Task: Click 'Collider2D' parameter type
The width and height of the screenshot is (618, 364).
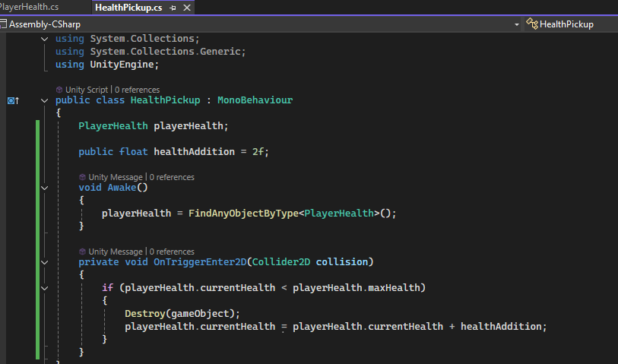Action: (x=281, y=262)
